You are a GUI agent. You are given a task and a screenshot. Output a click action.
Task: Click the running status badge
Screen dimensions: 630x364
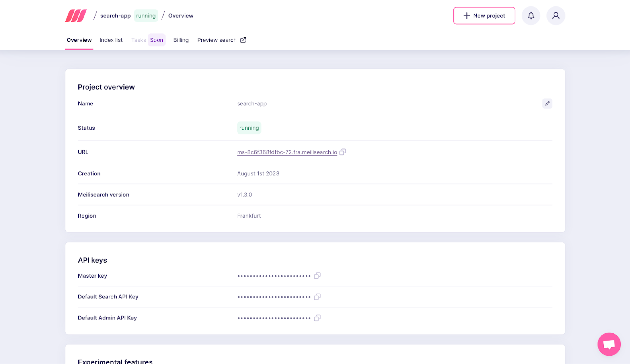[249, 128]
